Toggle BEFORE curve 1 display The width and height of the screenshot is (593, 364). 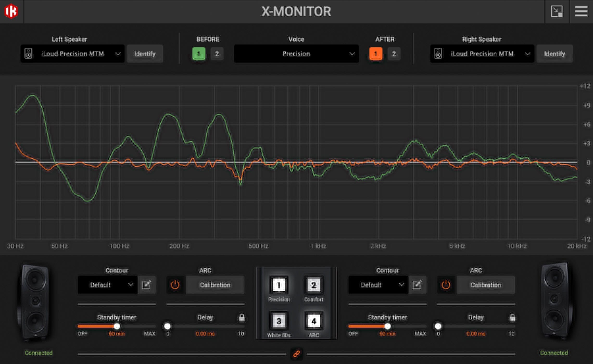click(x=199, y=54)
